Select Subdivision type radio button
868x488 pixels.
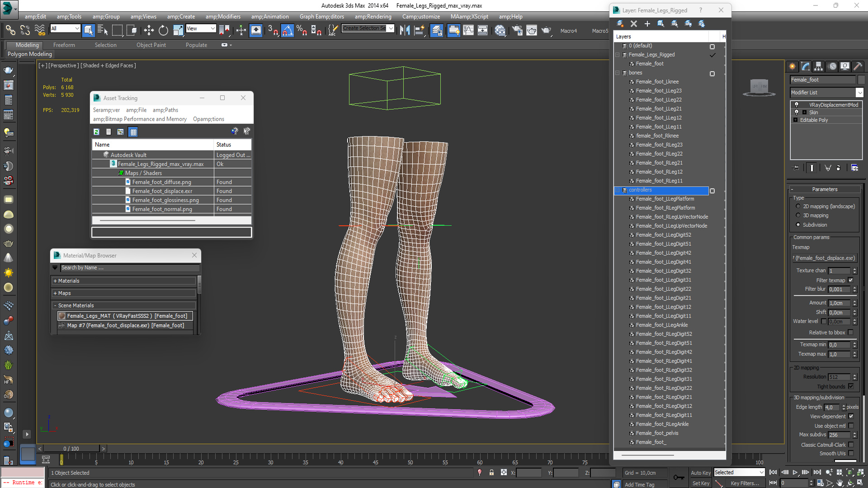(798, 225)
